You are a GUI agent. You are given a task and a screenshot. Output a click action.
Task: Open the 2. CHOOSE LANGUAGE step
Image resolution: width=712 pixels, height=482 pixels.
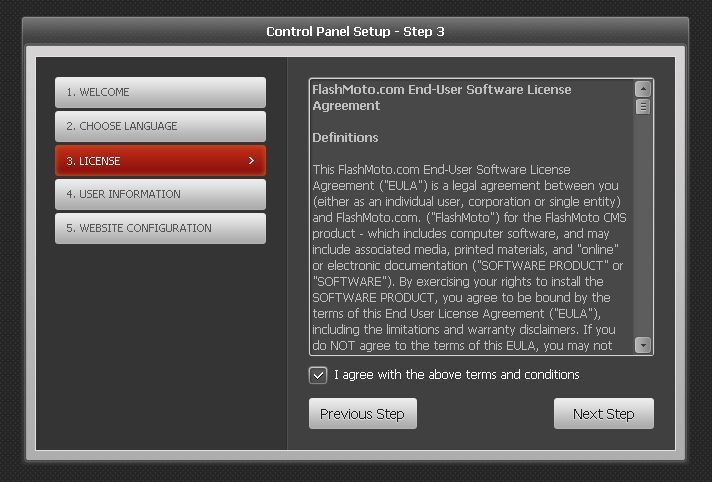160,126
